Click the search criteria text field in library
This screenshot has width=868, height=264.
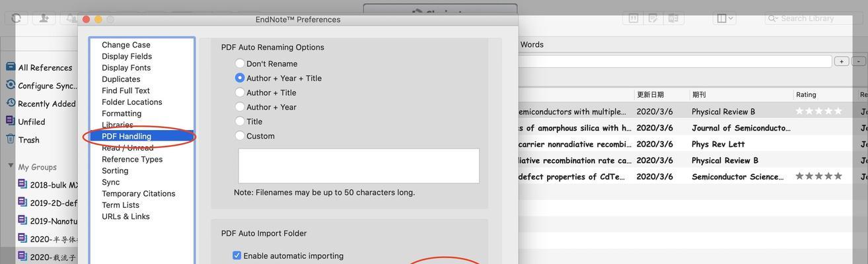674,61
